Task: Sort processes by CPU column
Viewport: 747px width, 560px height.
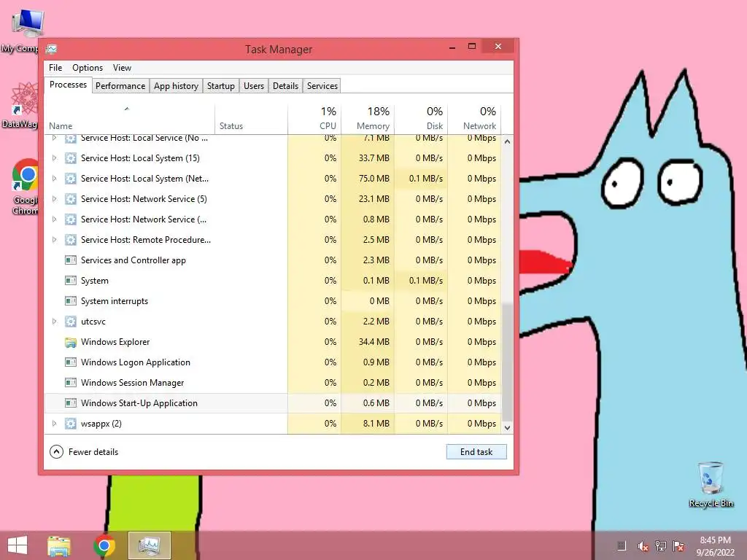Action: click(314, 118)
